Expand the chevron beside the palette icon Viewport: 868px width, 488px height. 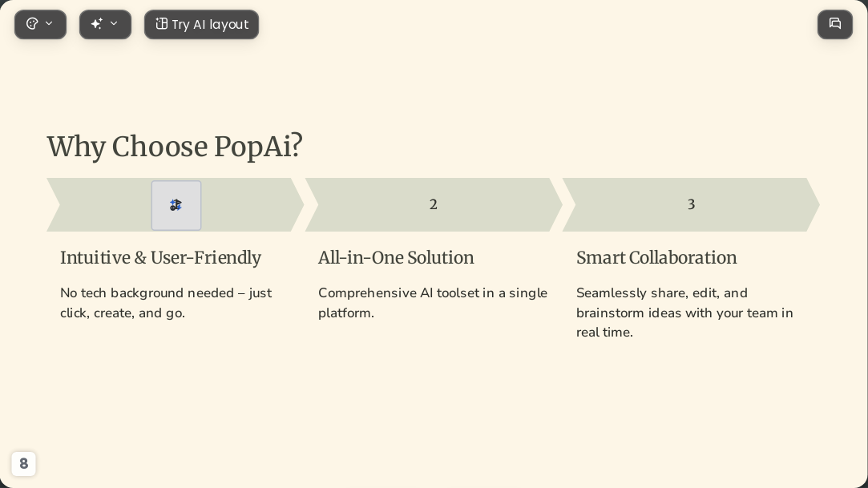click(x=49, y=24)
